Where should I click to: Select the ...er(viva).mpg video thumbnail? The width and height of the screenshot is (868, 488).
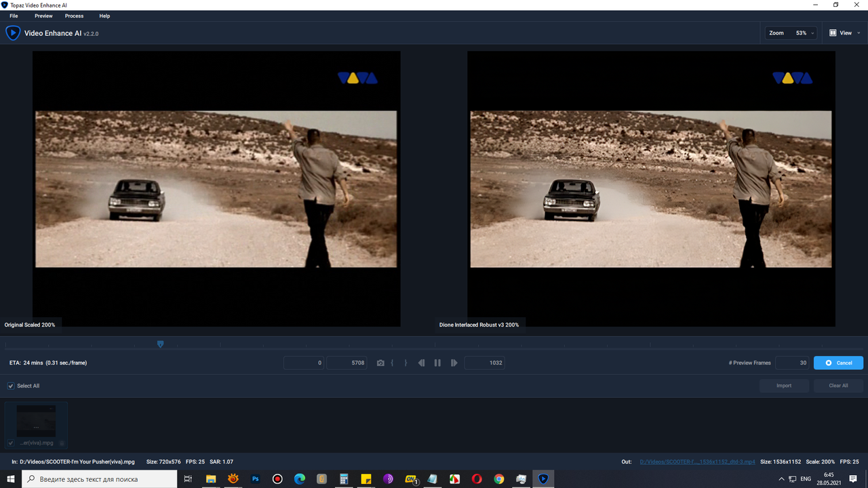(x=36, y=421)
